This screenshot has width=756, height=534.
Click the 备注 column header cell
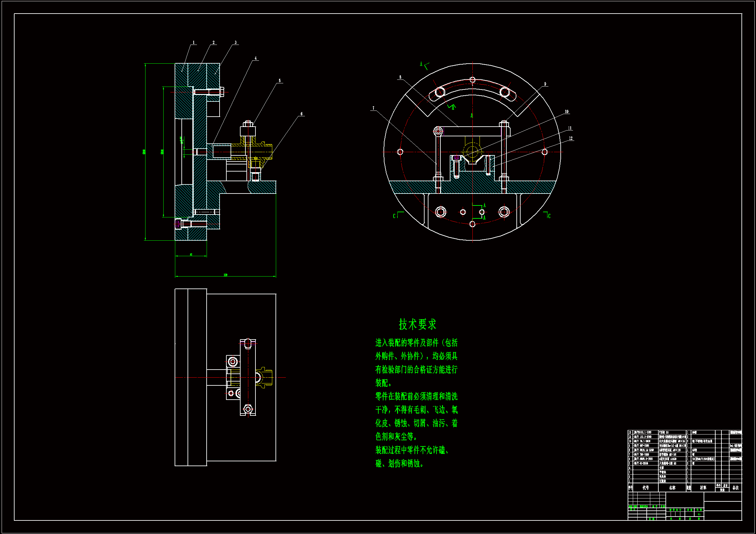click(x=736, y=487)
